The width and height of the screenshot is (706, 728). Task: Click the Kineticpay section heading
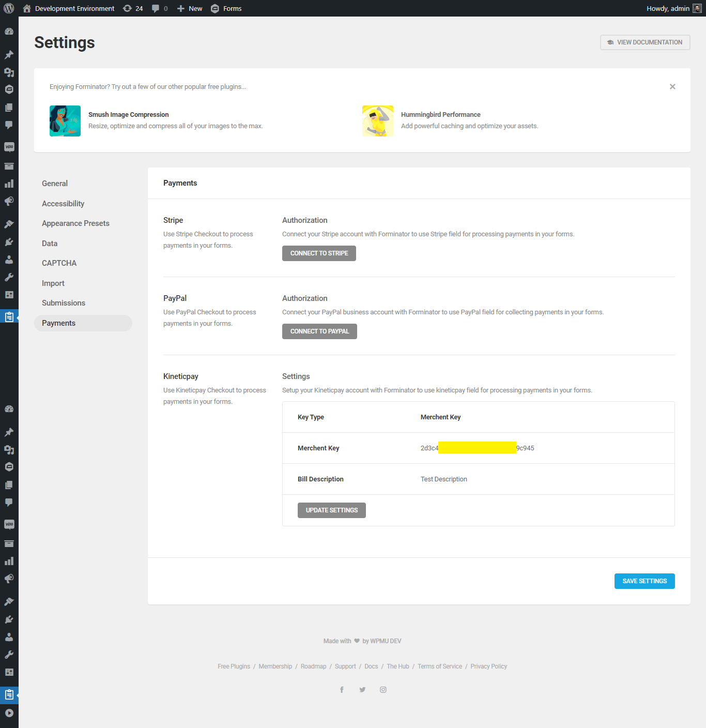[181, 376]
